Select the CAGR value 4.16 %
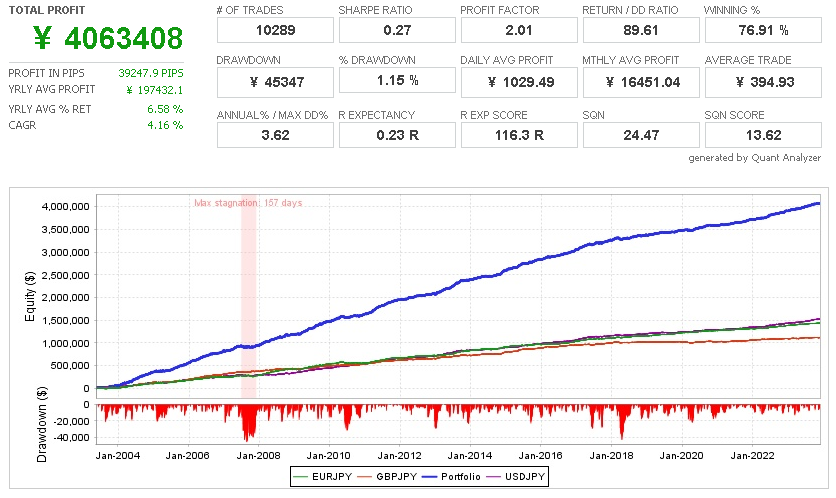Viewport: 836px width, 498px height. tap(165, 125)
